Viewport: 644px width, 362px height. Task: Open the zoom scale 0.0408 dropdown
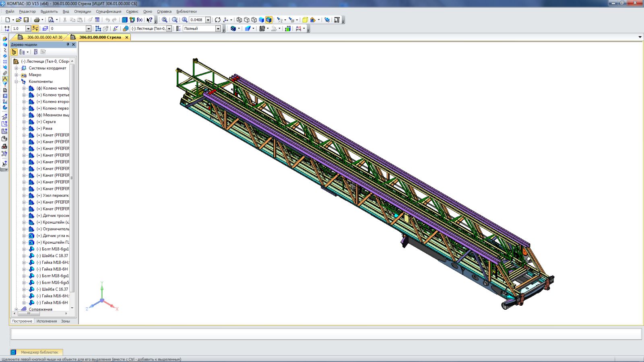tap(208, 20)
